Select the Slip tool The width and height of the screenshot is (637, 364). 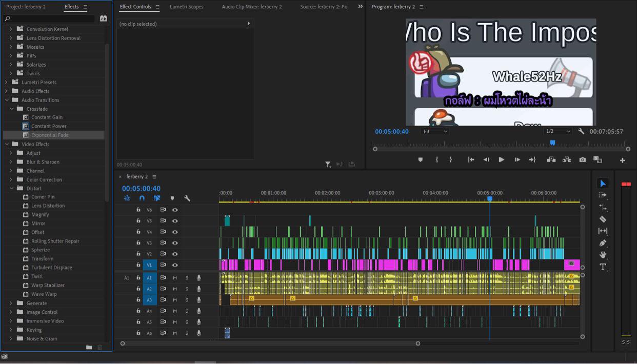click(603, 231)
